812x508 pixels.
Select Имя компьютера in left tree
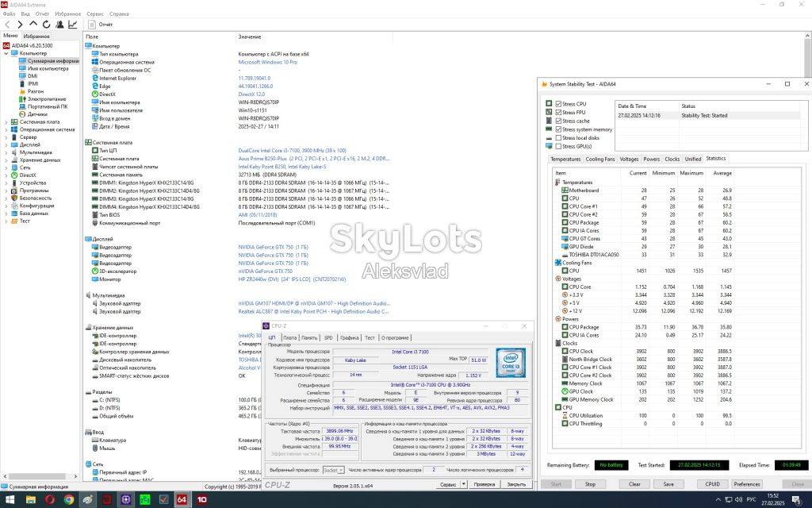coord(48,68)
